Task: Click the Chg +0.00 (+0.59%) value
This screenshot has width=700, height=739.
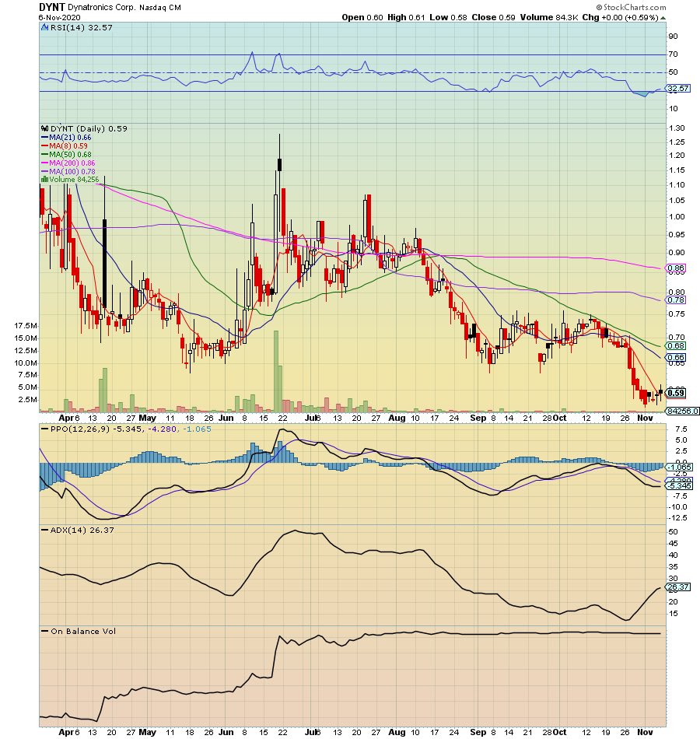Action: point(620,17)
